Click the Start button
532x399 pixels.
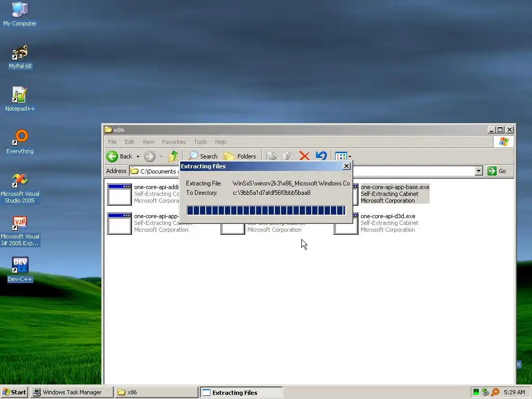(x=14, y=392)
